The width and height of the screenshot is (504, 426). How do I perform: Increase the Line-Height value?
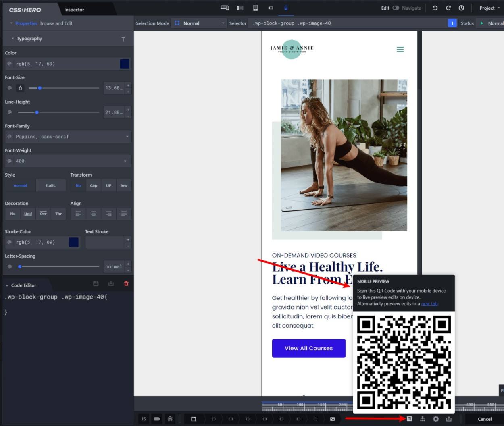tap(128, 110)
